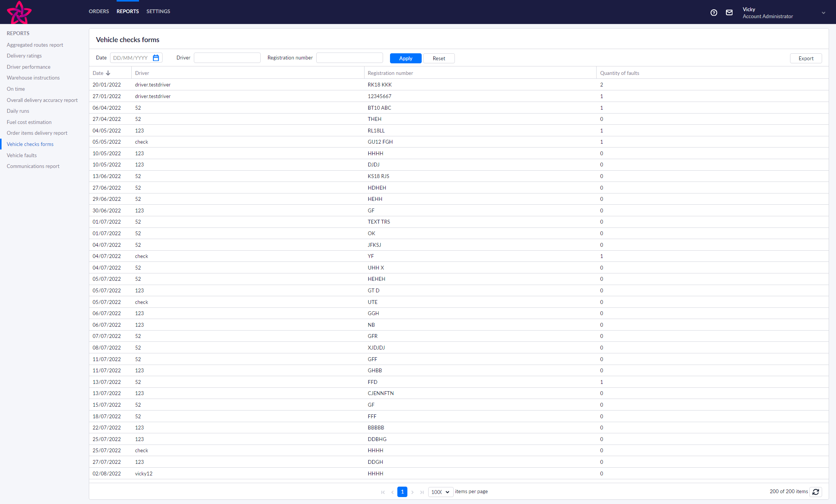Focus the Driver filter field

[227, 58]
